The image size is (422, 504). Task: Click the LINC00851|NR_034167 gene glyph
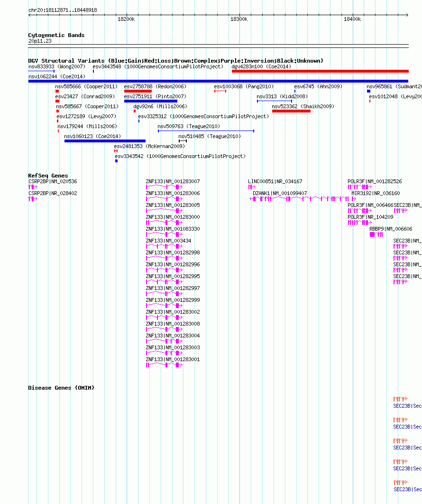point(252,187)
